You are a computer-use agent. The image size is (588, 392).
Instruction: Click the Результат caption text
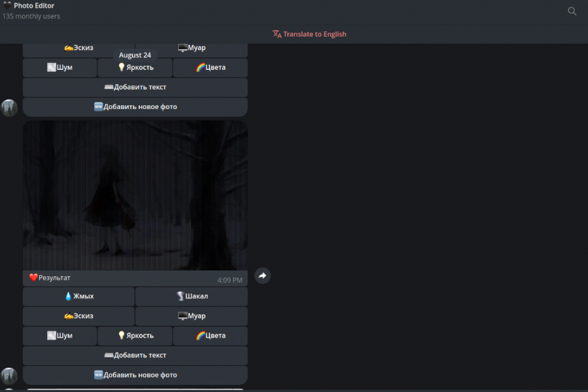coord(54,278)
